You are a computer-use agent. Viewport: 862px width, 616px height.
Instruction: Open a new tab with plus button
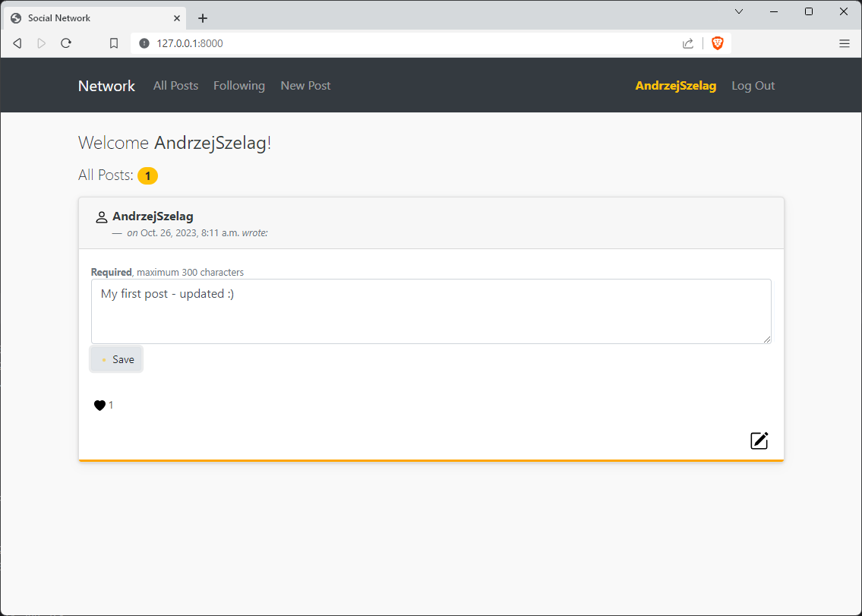pyautogui.click(x=203, y=18)
